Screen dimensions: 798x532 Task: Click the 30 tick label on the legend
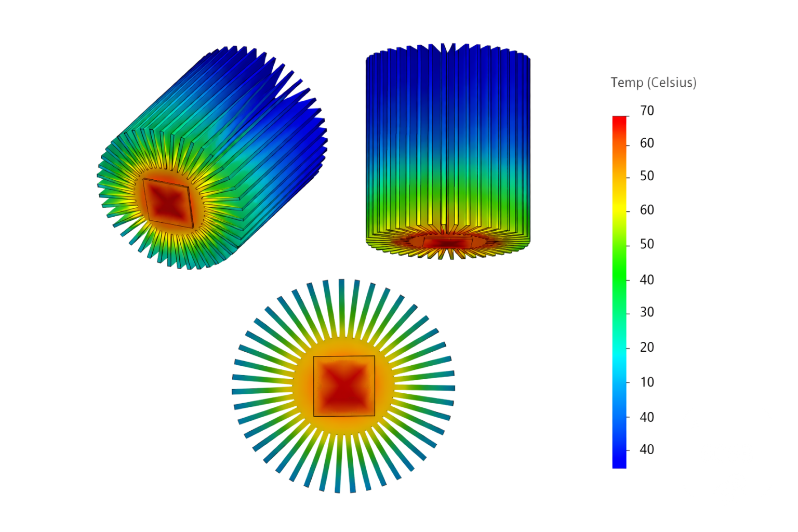(x=647, y=312)
